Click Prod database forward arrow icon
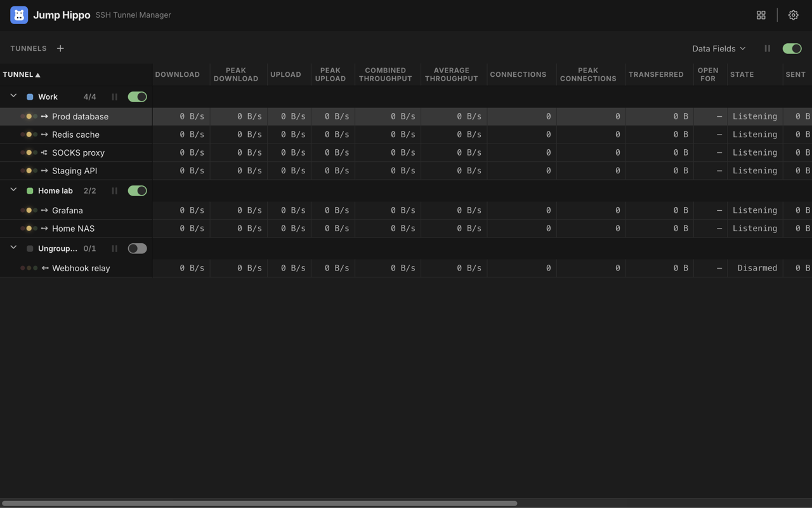The width and height of the screenshot is (812, 508). 44,117
